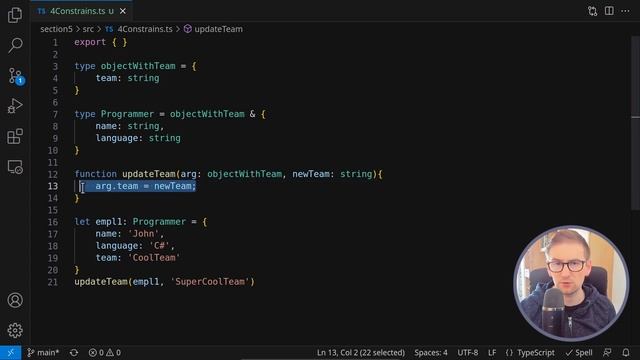Screen dimensions: 640x360
Task: Open the Search view
Action: click(15, 45)
